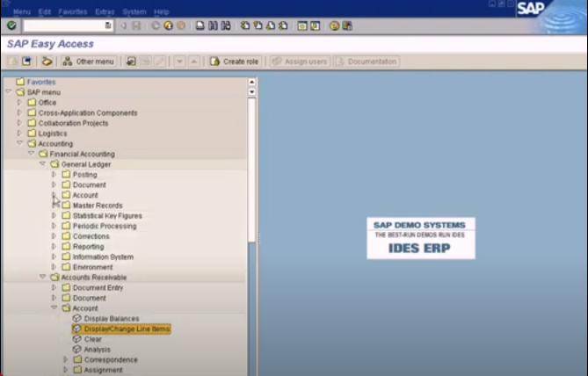This screenshot has width=588, height=376.
Task: Open the SAP Business Workplace icon
Action: [x=47, y=61]
